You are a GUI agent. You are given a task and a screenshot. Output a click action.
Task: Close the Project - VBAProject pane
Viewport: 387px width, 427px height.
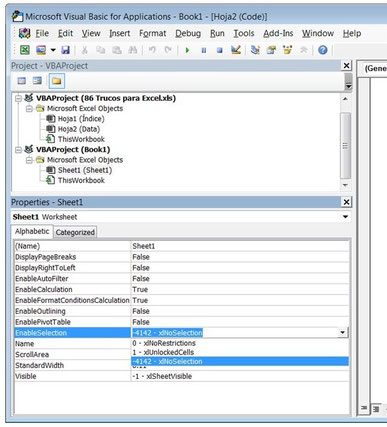[x=347, y=66]
